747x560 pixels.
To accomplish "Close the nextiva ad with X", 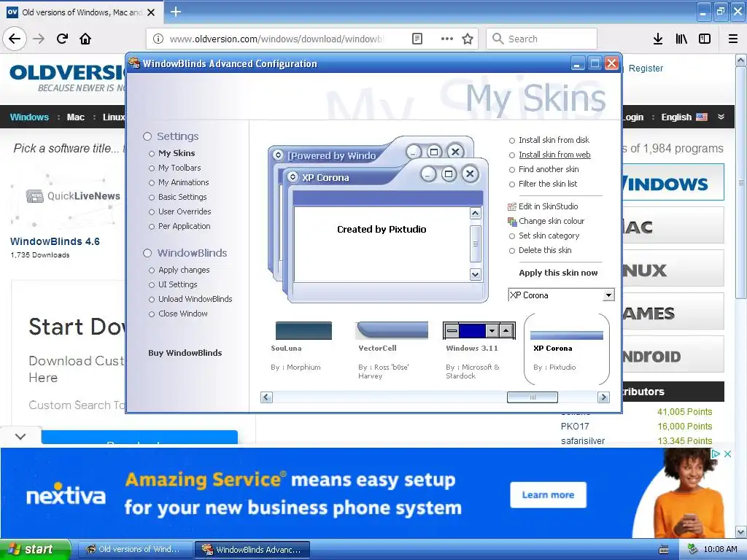I will [x=727, y=454].
